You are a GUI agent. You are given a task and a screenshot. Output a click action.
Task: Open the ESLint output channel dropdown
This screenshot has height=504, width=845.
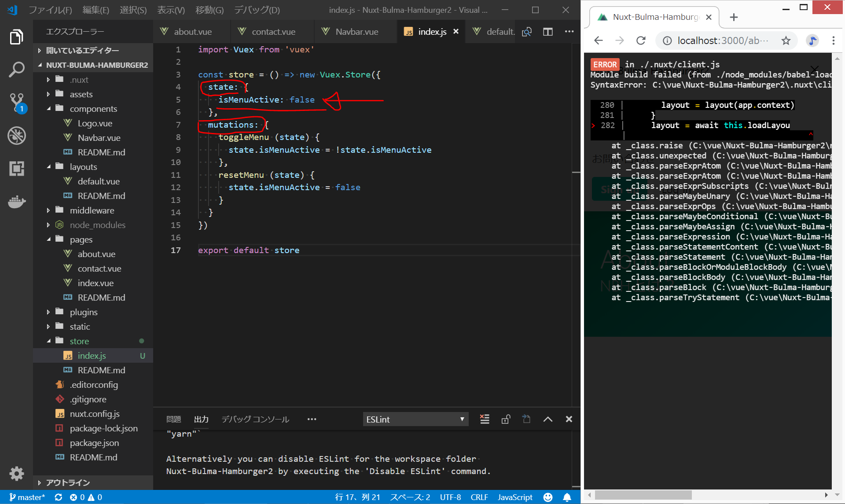click(x=415, y=419)
